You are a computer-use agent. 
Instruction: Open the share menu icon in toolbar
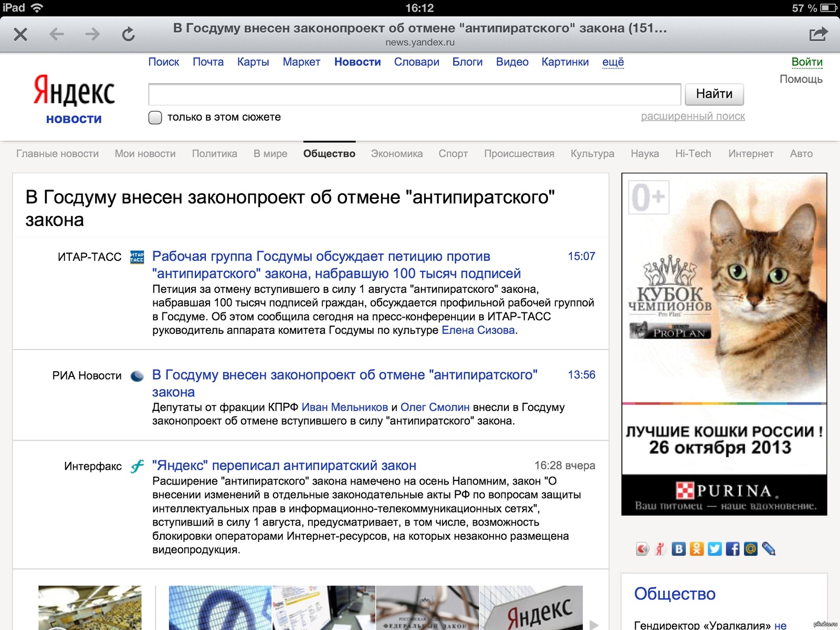[x=818, y=35]
